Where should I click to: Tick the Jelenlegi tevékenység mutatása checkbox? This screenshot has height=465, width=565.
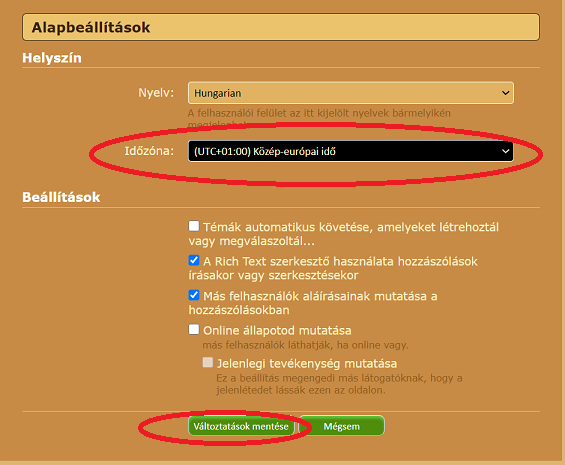click(208, 362)
